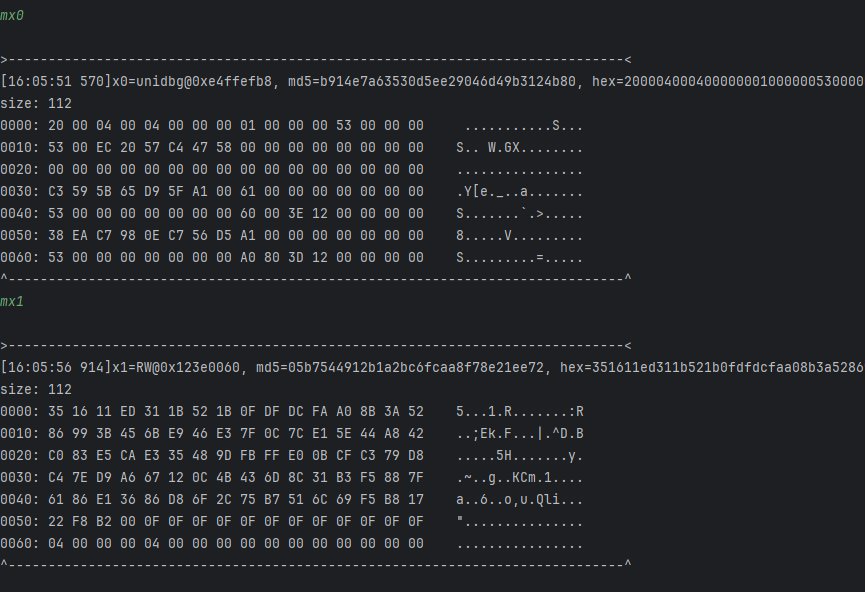
Task: Click "size: 112" in the mx1 dump
Action: 36,389
